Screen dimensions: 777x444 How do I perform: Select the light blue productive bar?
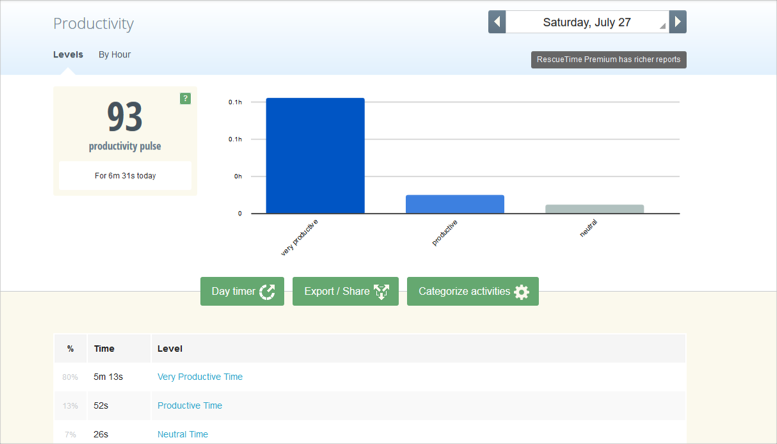coord(454,204)
